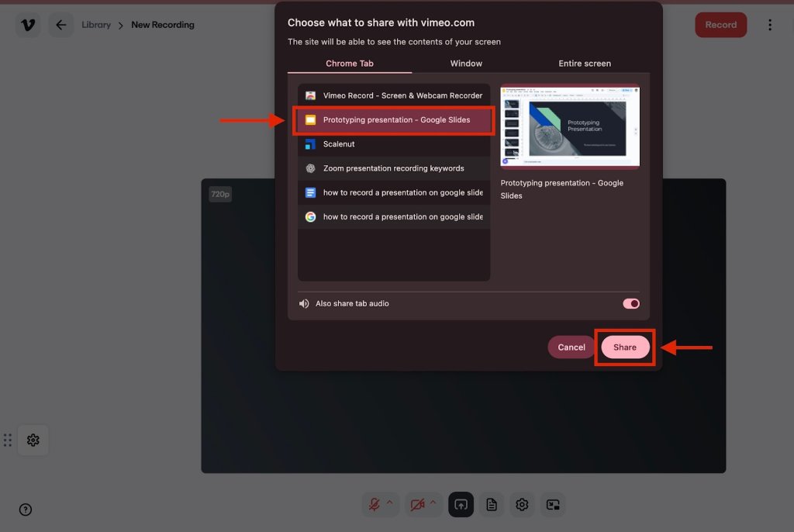Screen dimensions: 794x532
Task: Click the speaker icon beside tab audio
Action: [304, 303]
